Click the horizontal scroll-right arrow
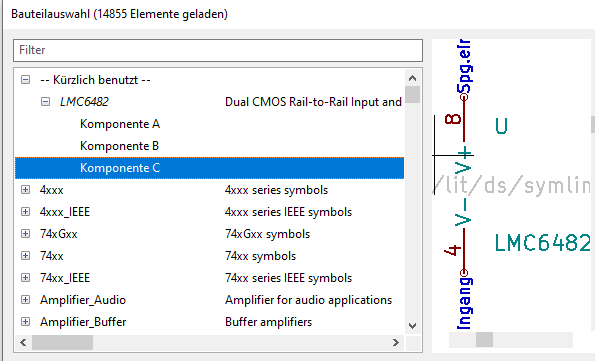Viewport: 595px width, 361px height. 396,342
